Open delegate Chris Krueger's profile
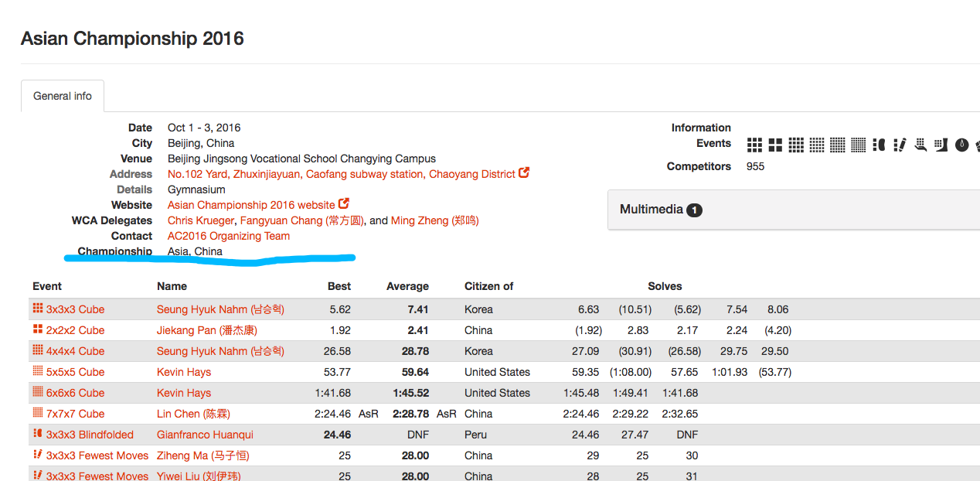 [x=201, y=220]
